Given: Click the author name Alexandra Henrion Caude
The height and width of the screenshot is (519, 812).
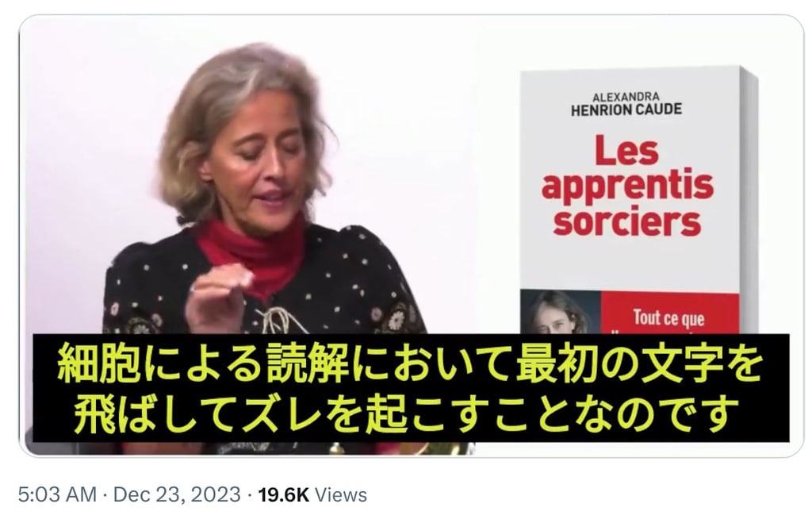Looking at the screenshot, I should [x=626, y=104].
